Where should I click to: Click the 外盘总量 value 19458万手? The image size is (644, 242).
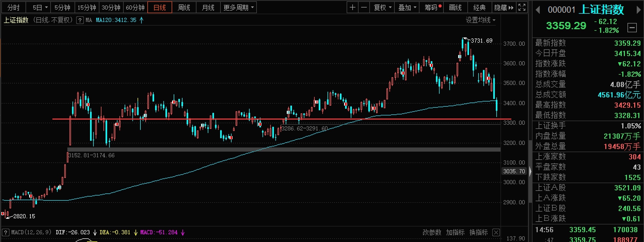point(622,146)
